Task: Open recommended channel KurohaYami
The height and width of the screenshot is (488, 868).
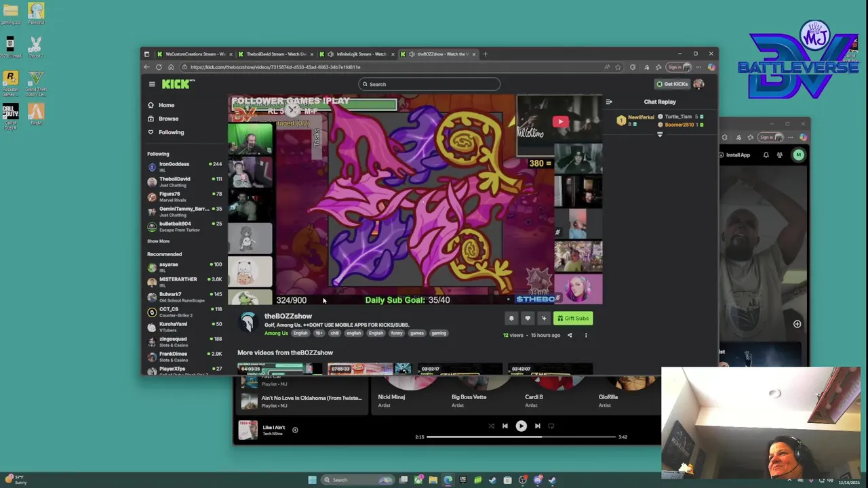Action: pos(184,326)
